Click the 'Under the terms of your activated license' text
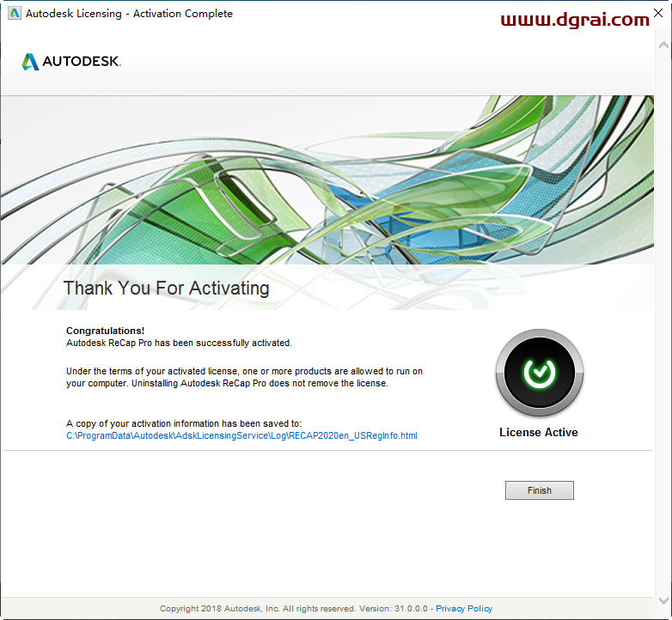The image size is (672, 620). tap(244, 377)
